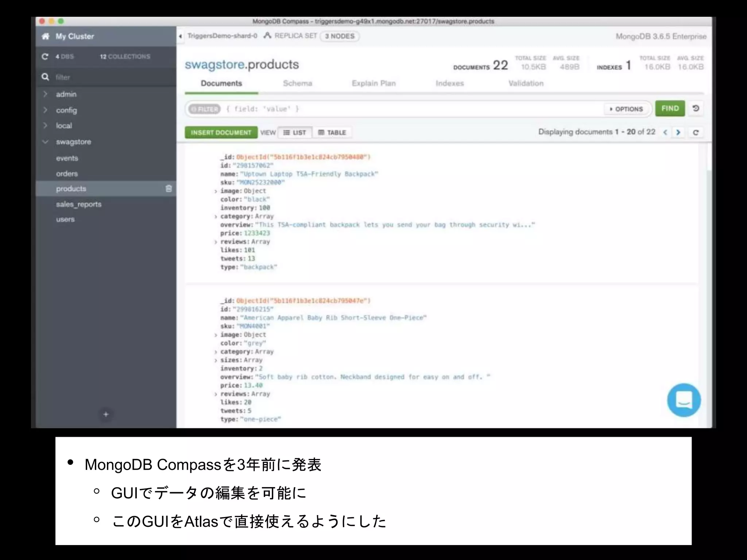Expand the query OPTIONS
This screenshot has height=560, width=747.
tap(626, 109)
